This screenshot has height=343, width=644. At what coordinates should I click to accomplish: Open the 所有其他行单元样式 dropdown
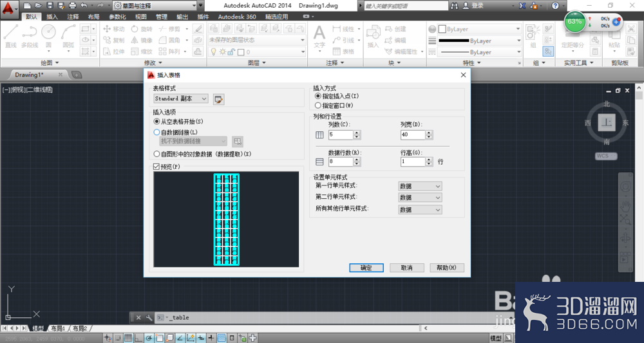coord(420,210)
